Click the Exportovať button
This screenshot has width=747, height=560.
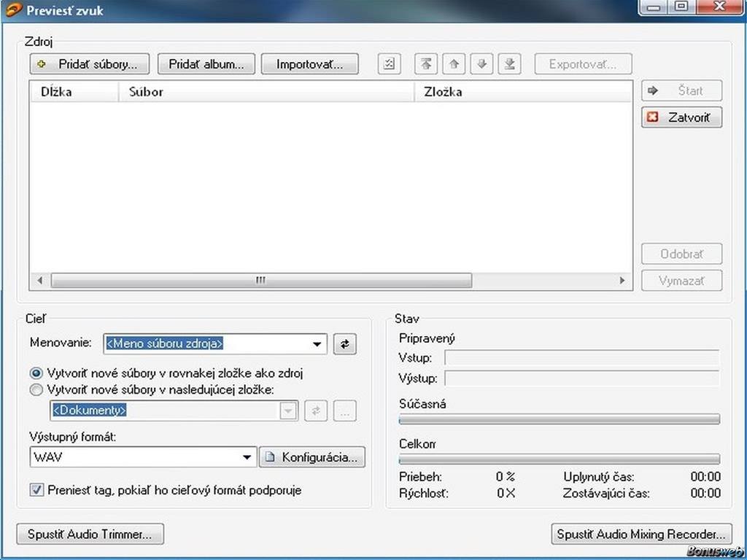(x=583, y=64)
